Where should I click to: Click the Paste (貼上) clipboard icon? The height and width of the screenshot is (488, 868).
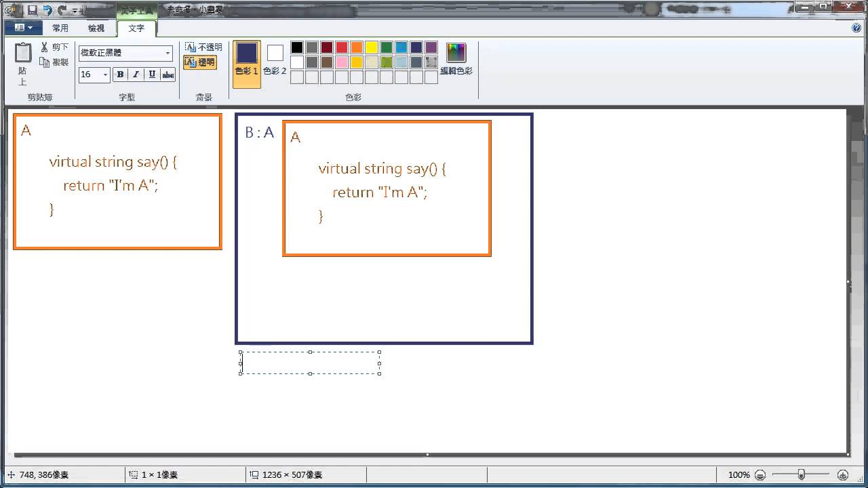(23, 54)
